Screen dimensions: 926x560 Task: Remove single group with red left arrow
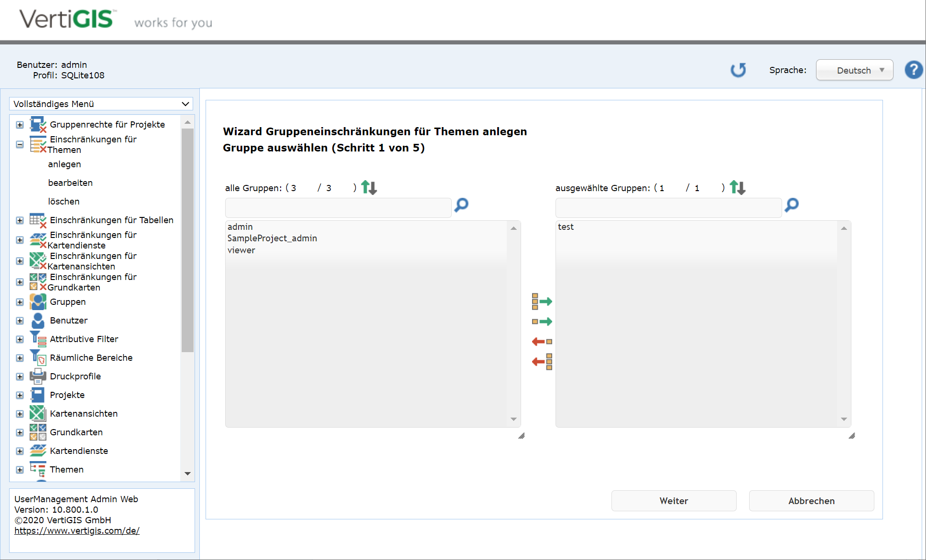coord(542,342)
